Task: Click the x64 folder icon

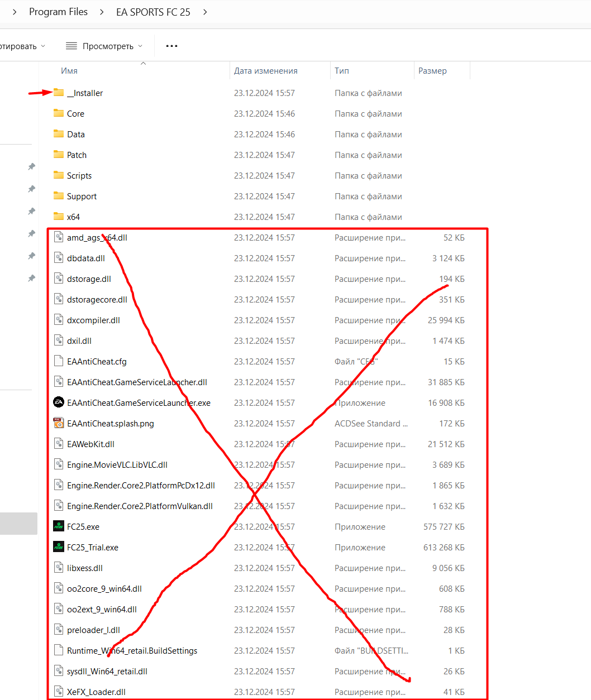Action: [x=59, y=217]
